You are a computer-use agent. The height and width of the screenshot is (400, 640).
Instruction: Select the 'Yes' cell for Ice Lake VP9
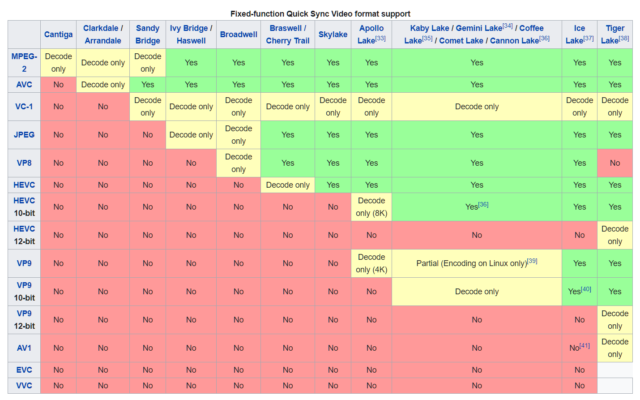coord(580,263)
